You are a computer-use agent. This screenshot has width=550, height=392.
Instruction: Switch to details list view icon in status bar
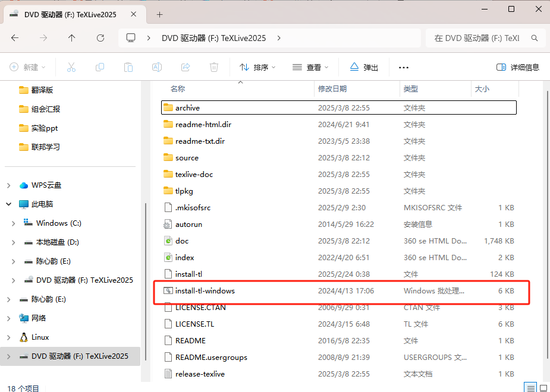click(x=531, y=388)
